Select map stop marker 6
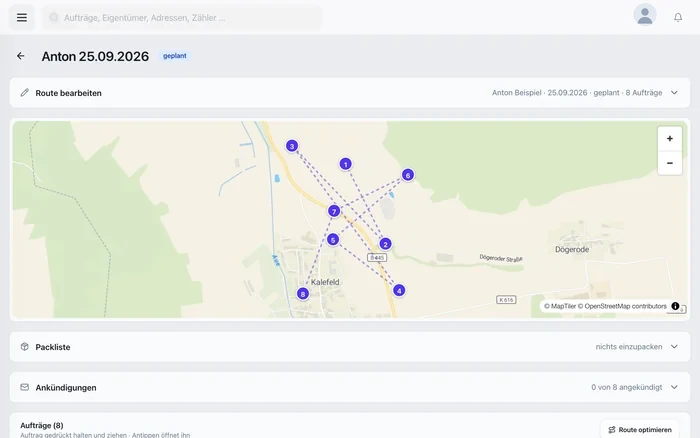700x438 pixels. [x=408, y=175]
